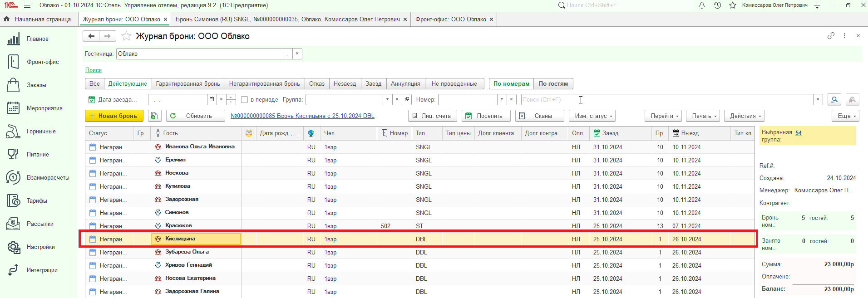
Task: Navigate back with left arrow
Action: [91, 36]
